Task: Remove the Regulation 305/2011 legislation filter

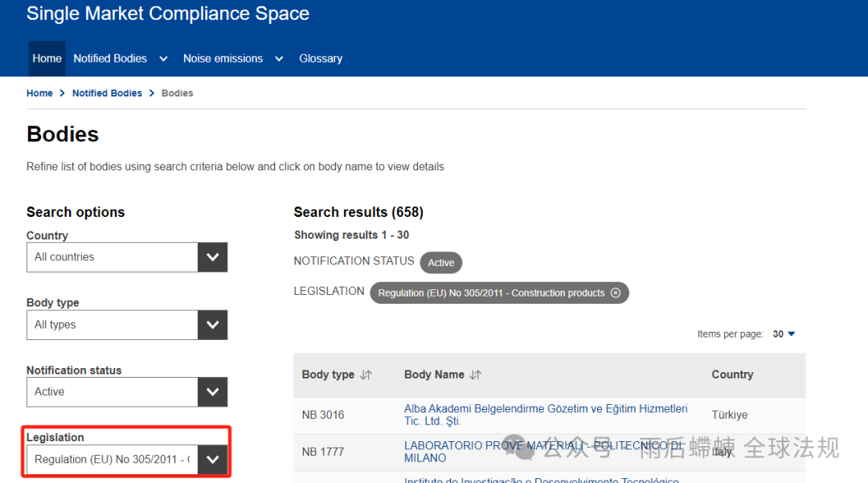Action: [x=616, y=293]
